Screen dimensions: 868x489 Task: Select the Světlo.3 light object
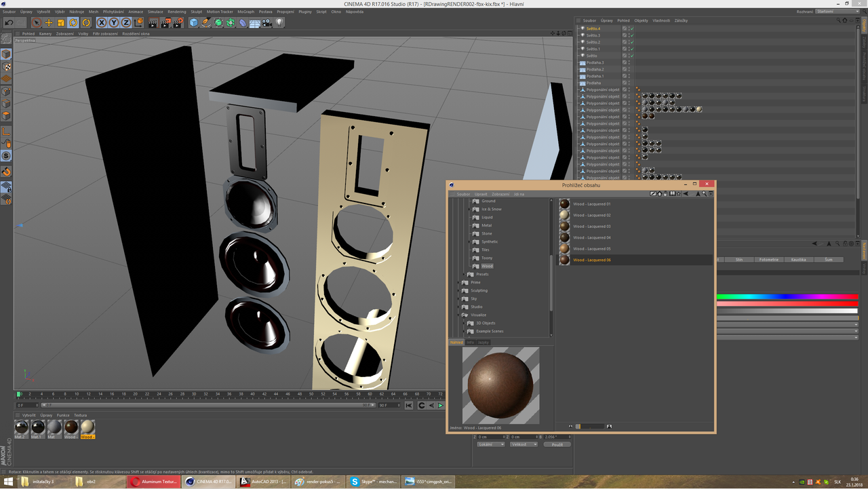coord(593,35)
